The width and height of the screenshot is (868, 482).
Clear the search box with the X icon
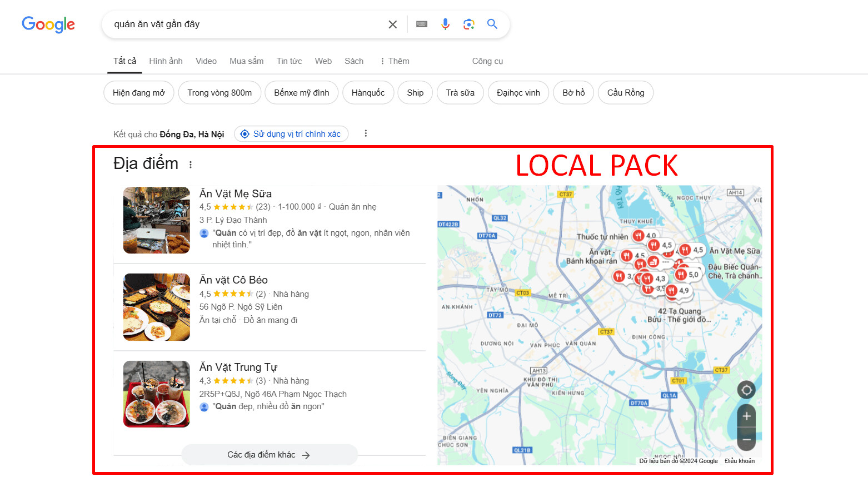click(392, 24)
